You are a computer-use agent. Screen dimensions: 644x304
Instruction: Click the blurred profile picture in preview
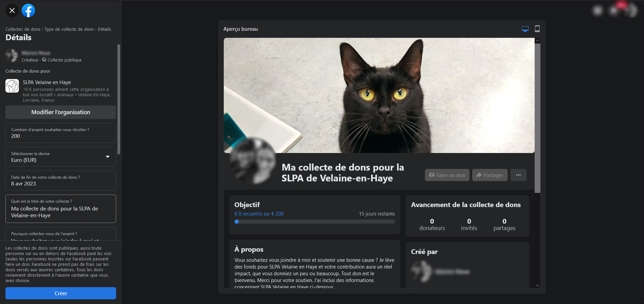coord(253,161)
